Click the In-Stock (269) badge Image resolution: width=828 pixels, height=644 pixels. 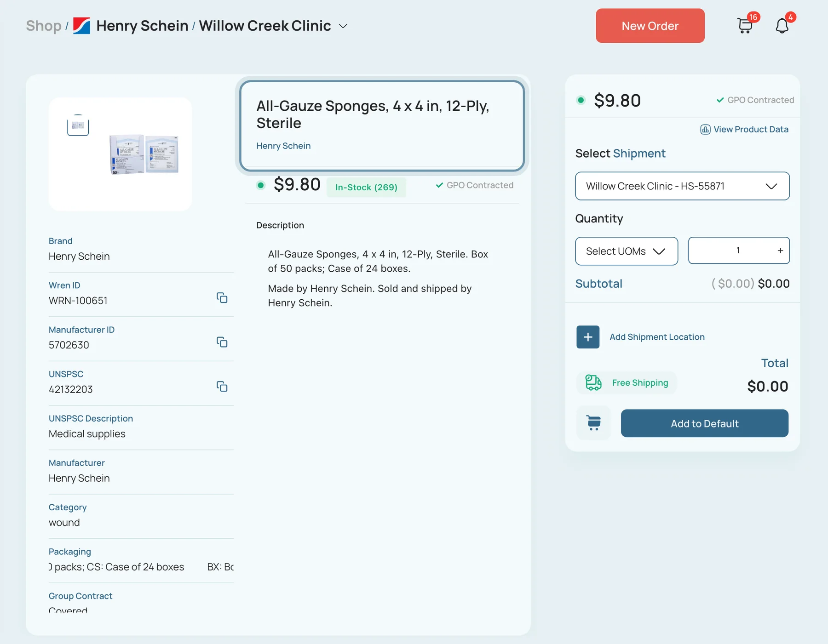[x=366, y=187]
